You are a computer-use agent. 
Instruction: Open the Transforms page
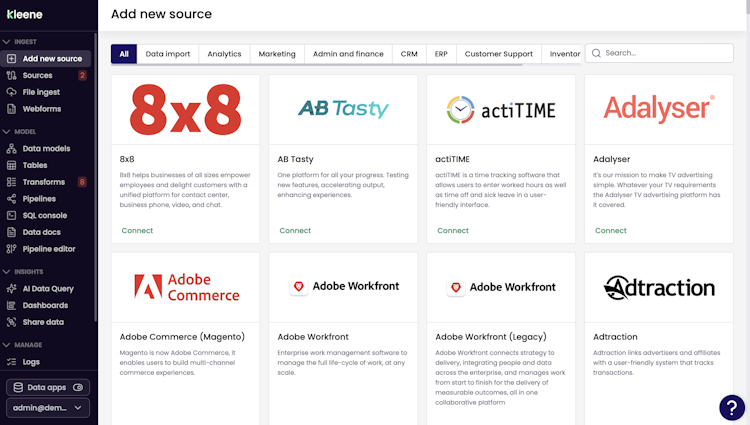click(43, 182)
